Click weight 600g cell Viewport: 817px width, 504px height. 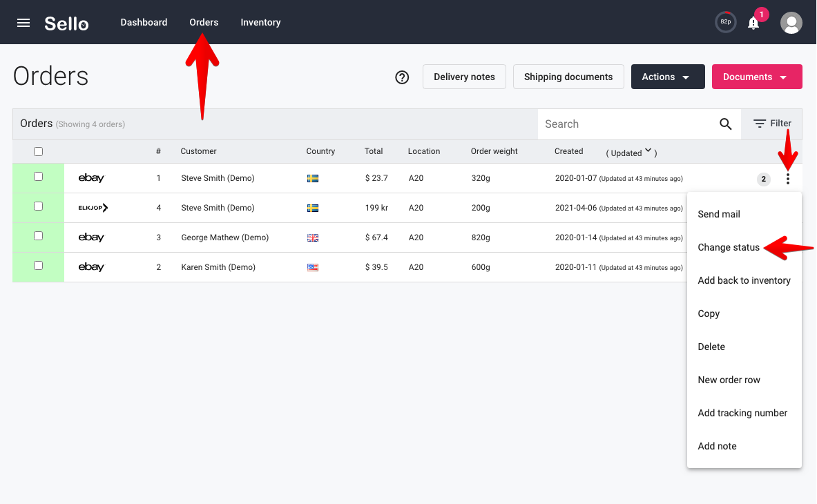[481, 267]
